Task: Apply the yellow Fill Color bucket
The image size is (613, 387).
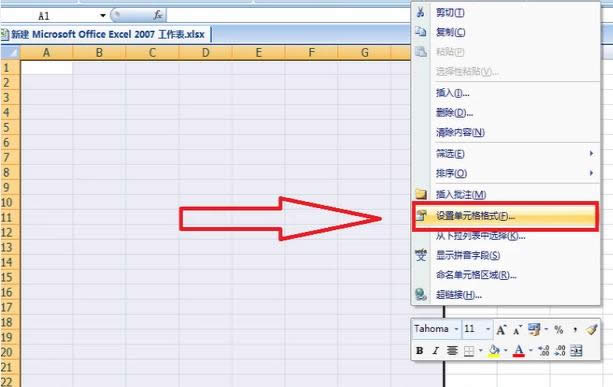Action: (494, 351)
